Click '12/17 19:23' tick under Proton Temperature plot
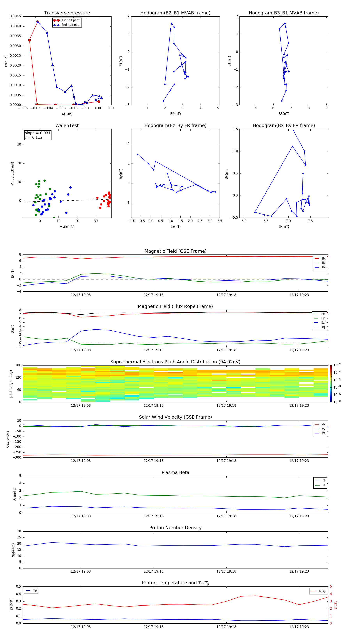 299,627
